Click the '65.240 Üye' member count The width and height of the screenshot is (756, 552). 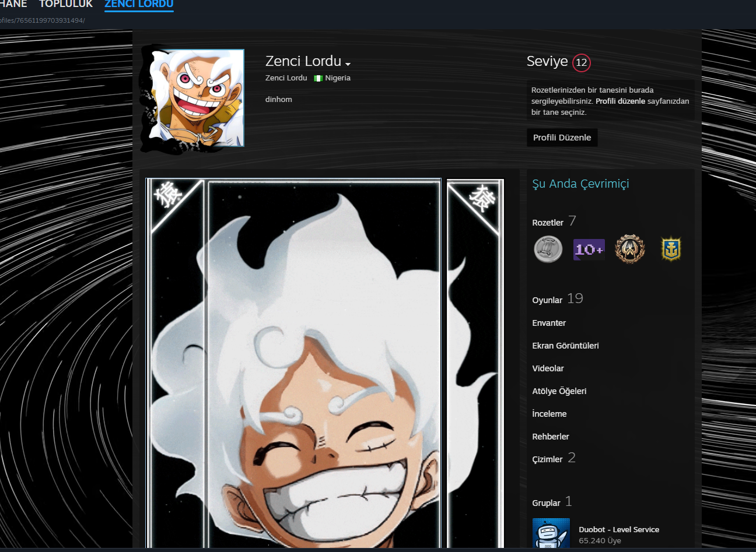point(600,541)
